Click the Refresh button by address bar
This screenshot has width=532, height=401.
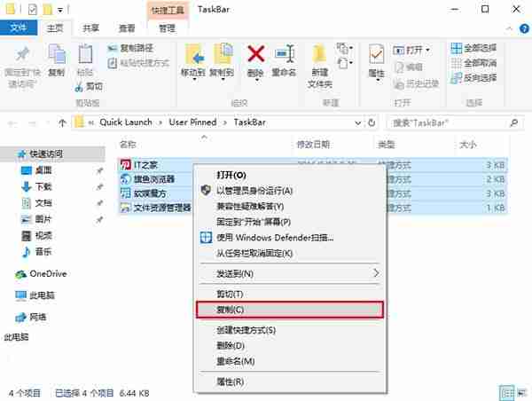click(372, 123)
